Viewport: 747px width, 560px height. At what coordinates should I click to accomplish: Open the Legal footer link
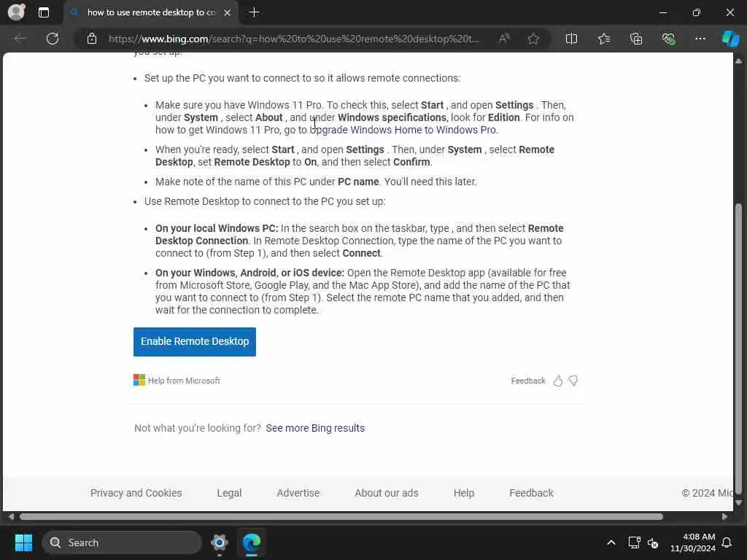point(229,493)
